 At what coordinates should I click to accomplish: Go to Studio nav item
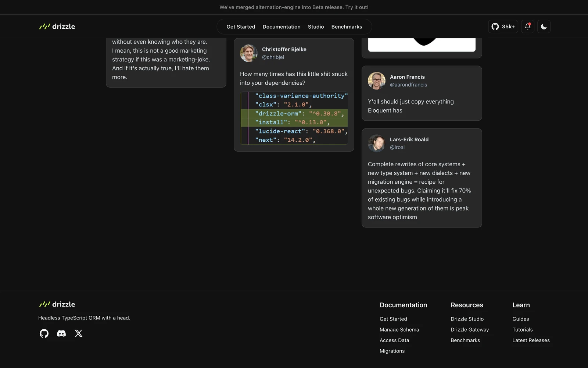316,27
